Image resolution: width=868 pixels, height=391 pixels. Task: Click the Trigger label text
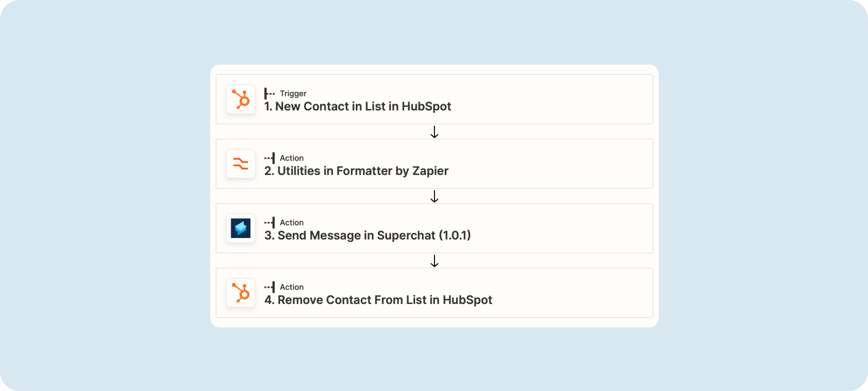pyautogui.click(x=293, y=94)
